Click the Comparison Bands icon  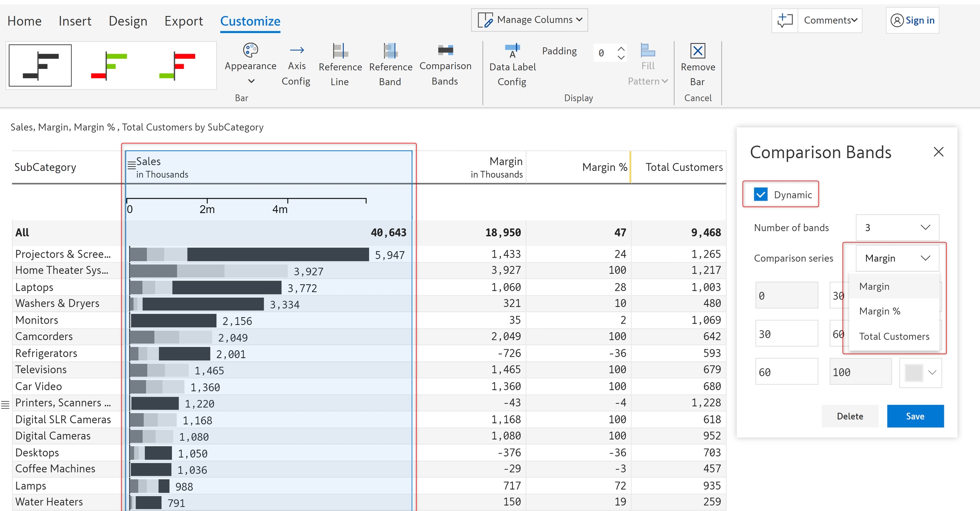[445, 51]
